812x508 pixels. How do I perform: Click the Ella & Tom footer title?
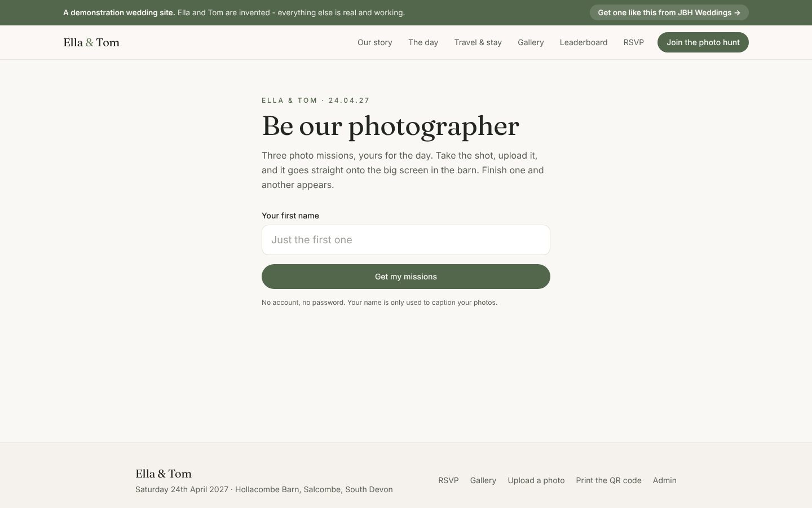pos(164,474)
